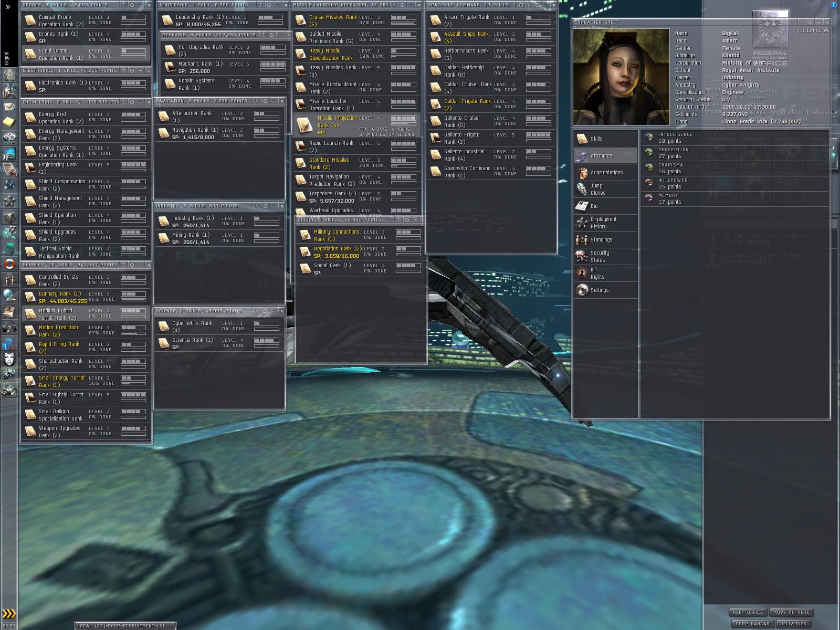Select the Afterburner Rank skill row
Viewport: 840px width, 630px height.
pos(219,117)
